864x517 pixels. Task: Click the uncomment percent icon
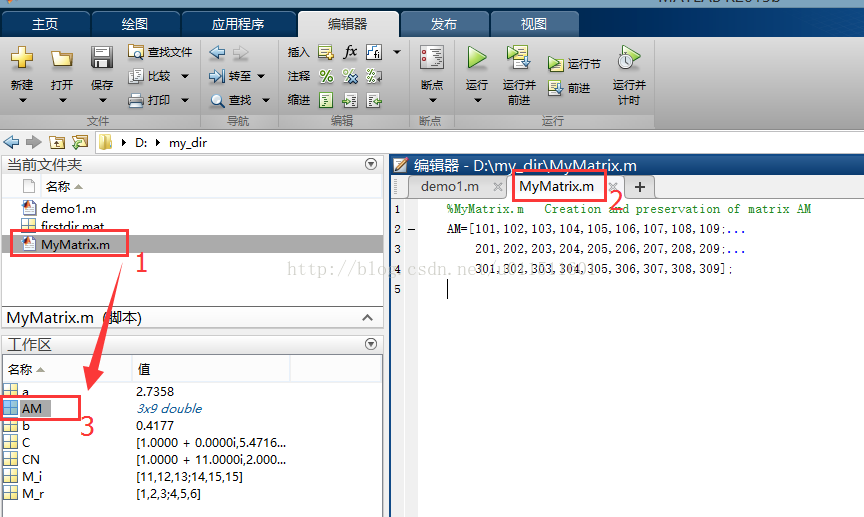[350, 76]
